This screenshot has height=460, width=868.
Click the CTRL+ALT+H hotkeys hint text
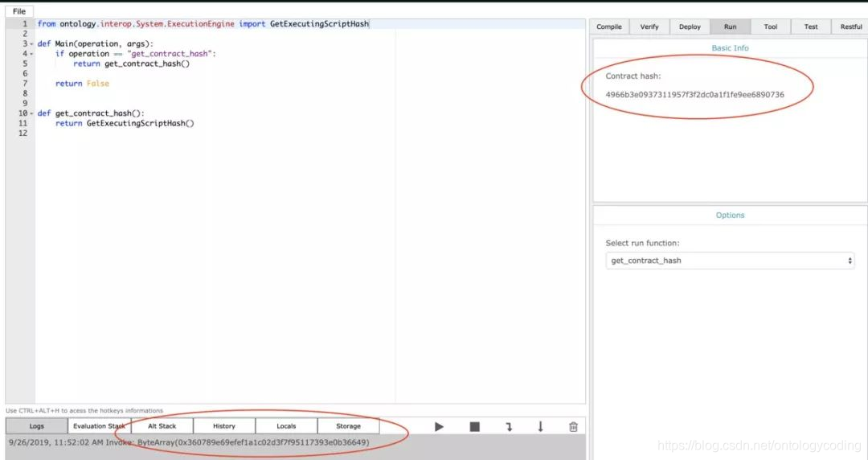pyautogui.click(x=84, y=411)
